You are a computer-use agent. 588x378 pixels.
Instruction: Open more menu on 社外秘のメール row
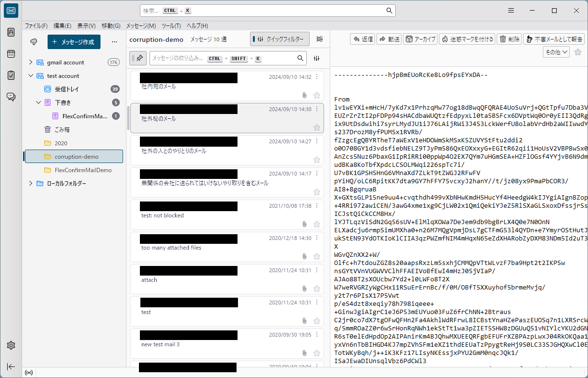[317, 109]
